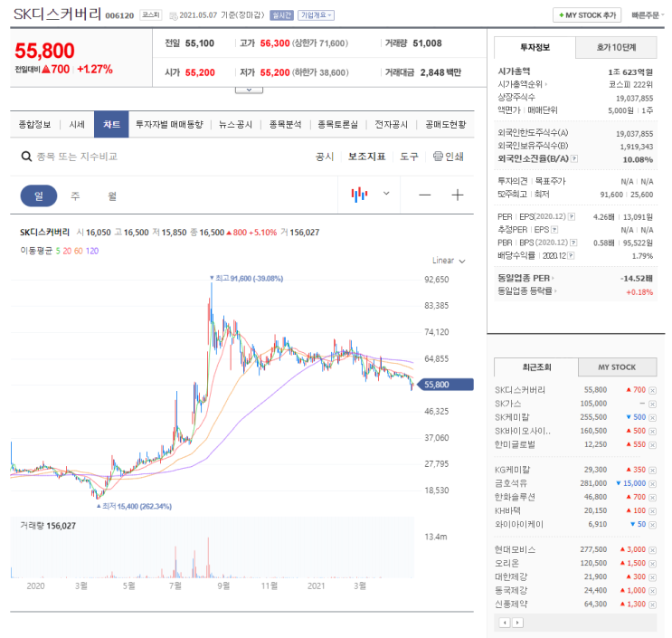Open help icon next to BPS (2020.12)
The width and height of the screenshot is (672, 638).
(x=573, y=243)
